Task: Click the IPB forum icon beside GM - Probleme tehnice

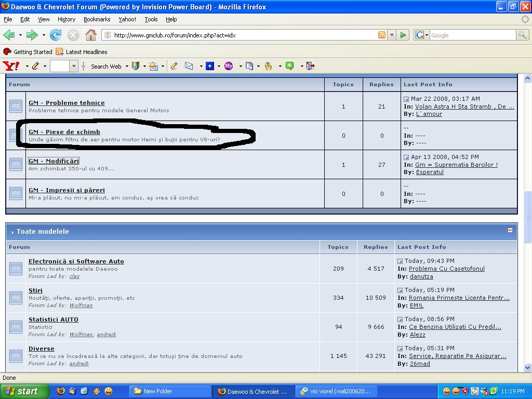Action: point(16,106)
